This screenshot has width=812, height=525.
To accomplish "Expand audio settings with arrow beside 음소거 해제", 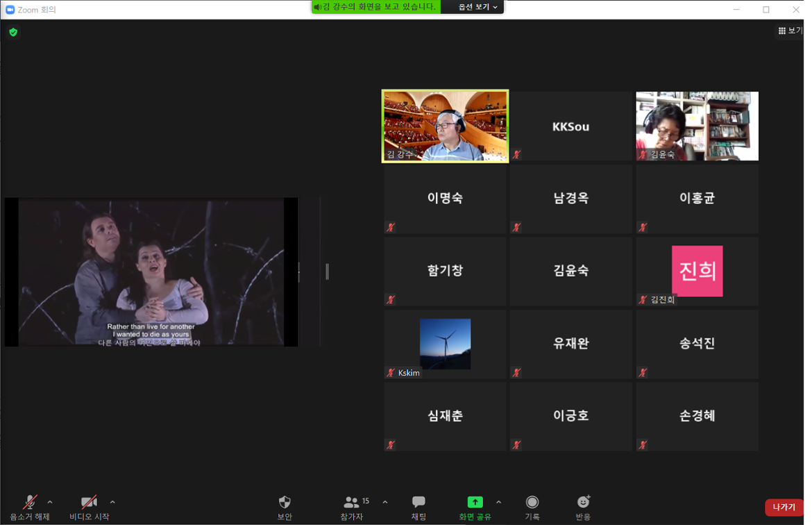I will click(x=49, y=501).
